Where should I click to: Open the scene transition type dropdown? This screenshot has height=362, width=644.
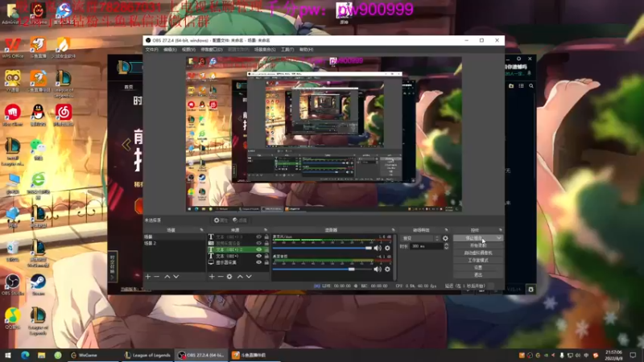(x=420, y=238)
